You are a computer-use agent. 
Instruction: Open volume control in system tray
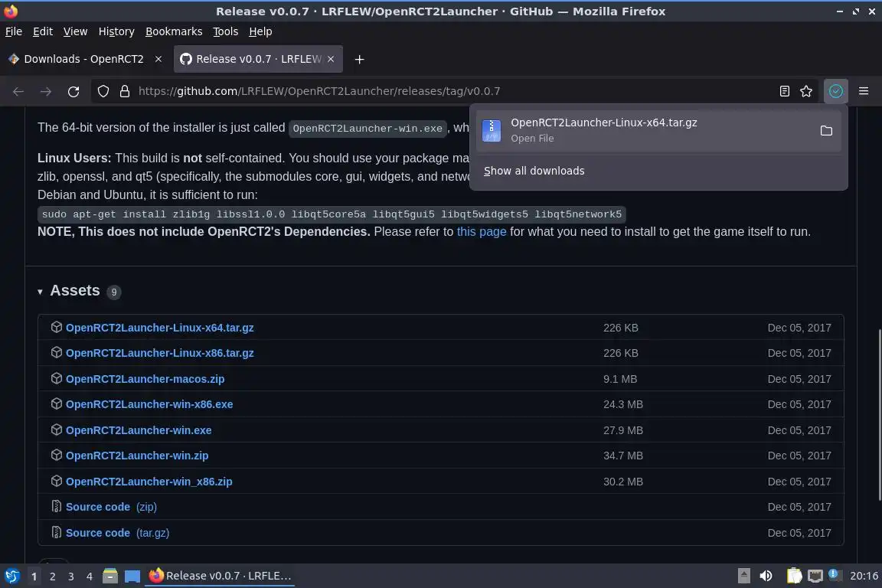tap(766, 576)
